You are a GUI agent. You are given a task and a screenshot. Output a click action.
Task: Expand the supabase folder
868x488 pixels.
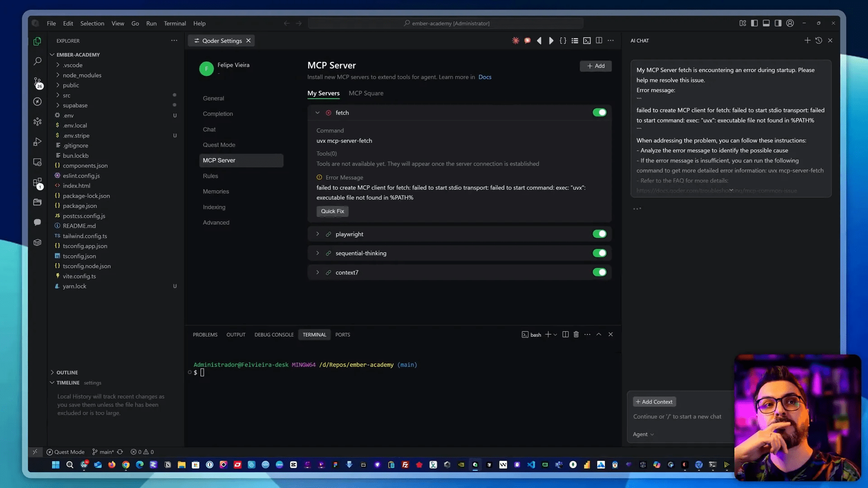click(75, 105)
